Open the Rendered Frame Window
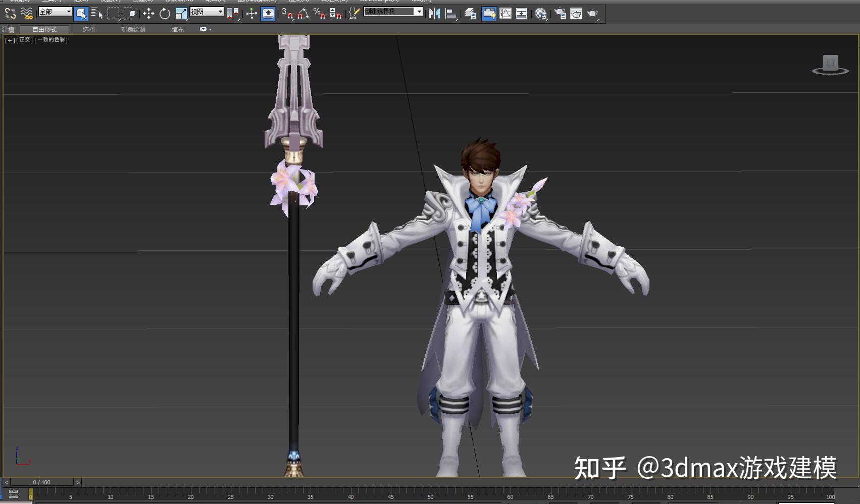The width and height of the screenshot is (860, 504). [x=576, y=14]
